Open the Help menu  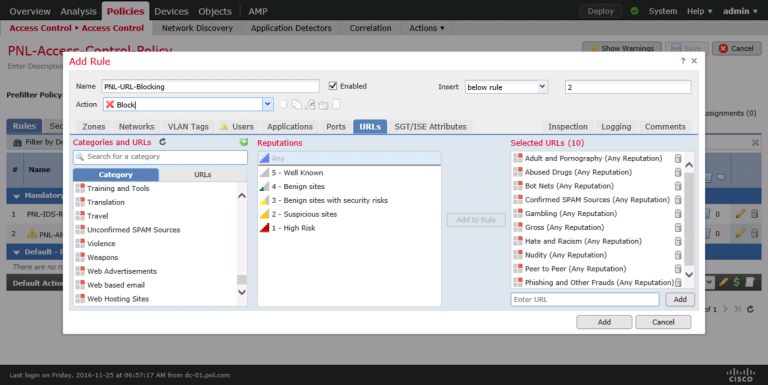click(699, 11)
